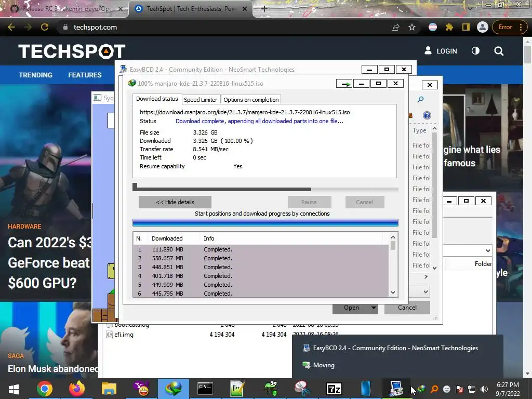Click the blue help question mark icon
The width and height of the screenshot is (532, 399).
pyautogui.click(x=427, y=115)
